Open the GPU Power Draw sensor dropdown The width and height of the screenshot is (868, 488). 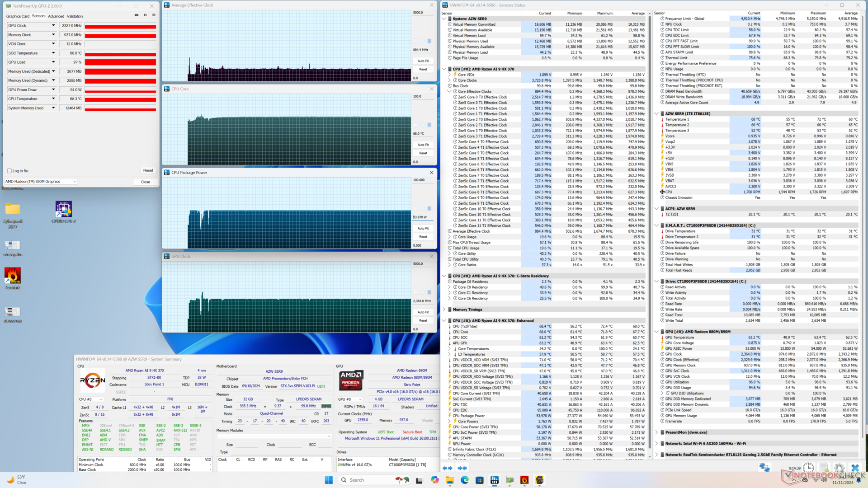click(53, 89)
